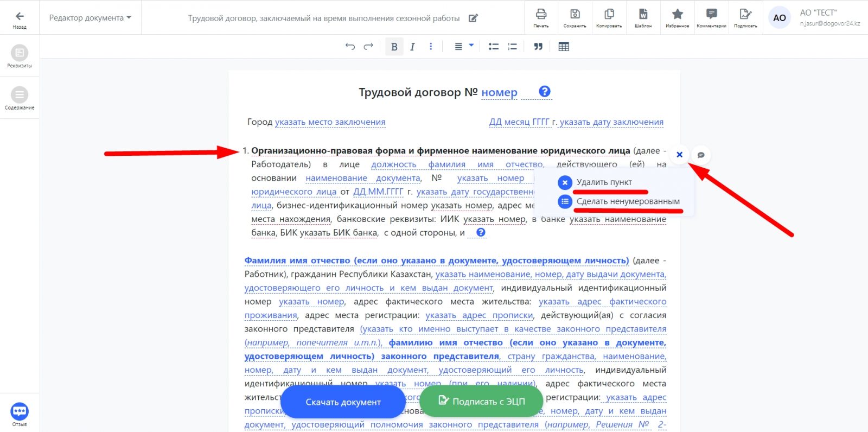This screenshot has width=868, height=432.
Task: Undo the last edit
Action: click(x=350, y=47)
